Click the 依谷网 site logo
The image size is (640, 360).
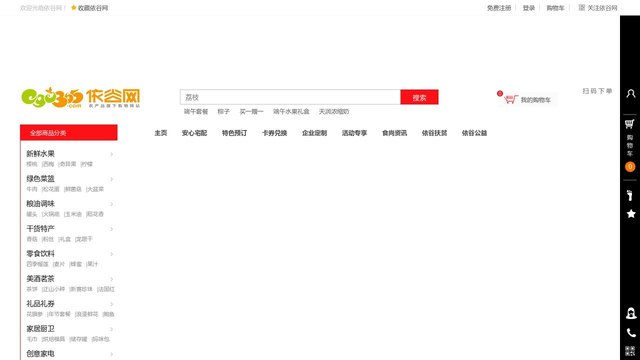pyautogui.click(x=81, y=98)
